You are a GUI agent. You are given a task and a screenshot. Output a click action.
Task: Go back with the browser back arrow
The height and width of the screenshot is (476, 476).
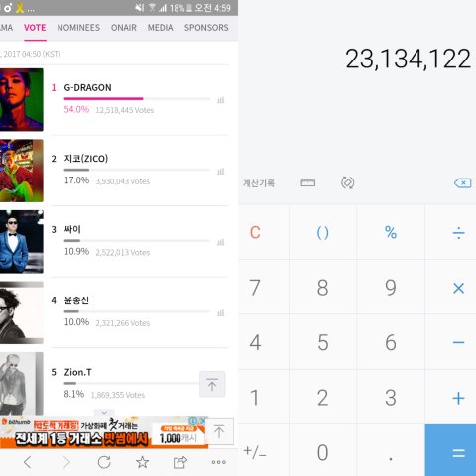(28, 462)
